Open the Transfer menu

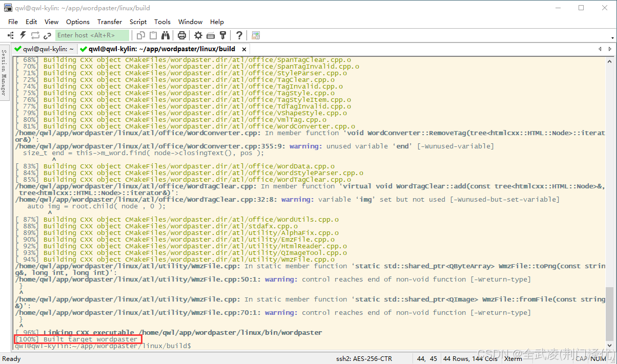[x=109, y=22]
